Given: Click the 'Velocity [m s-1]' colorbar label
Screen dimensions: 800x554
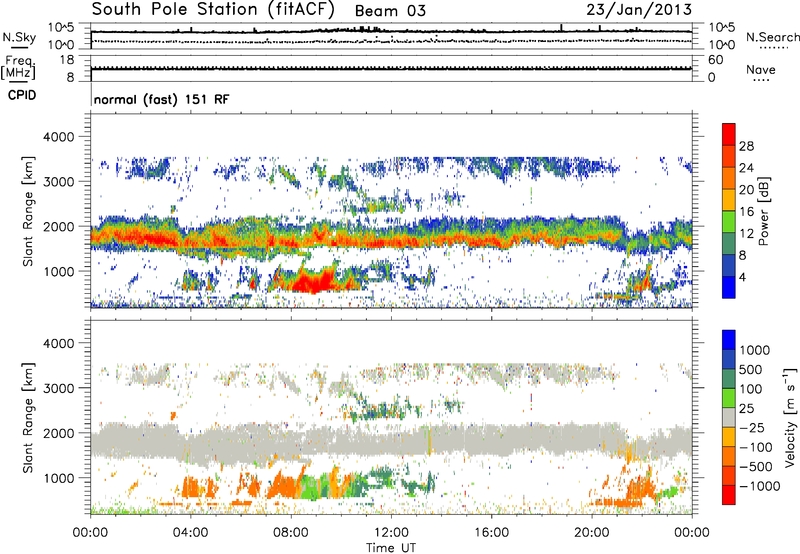Looking at the screenshot, I should click(790, 417).
